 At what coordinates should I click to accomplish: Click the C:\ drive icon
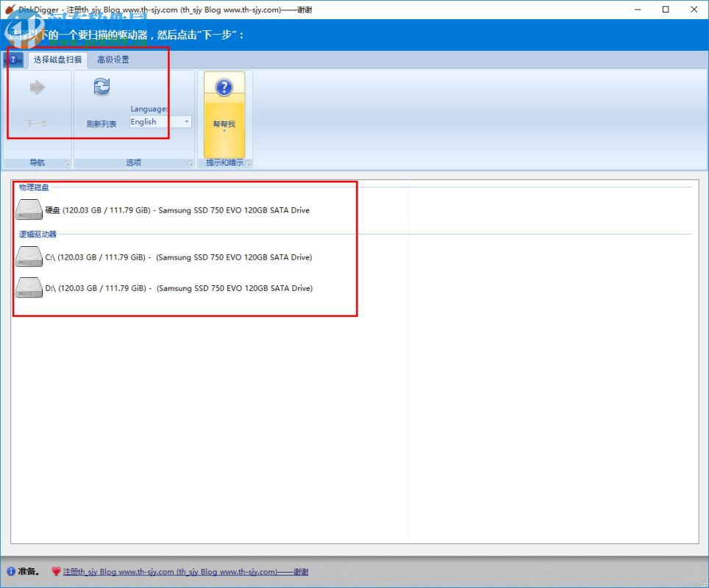point(29,257)
